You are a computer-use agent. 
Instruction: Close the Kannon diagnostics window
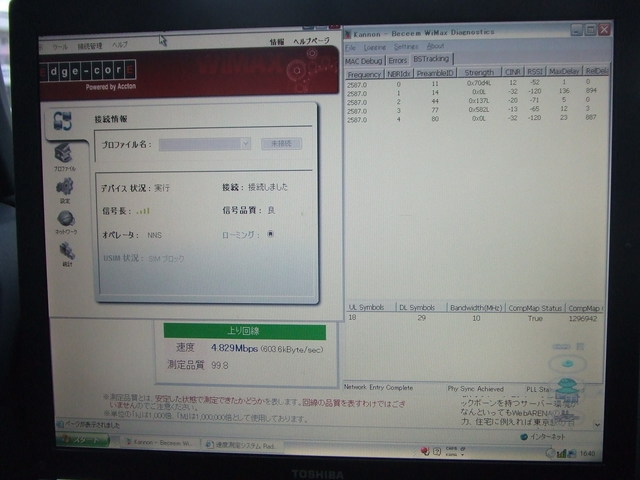click(604, 29)
